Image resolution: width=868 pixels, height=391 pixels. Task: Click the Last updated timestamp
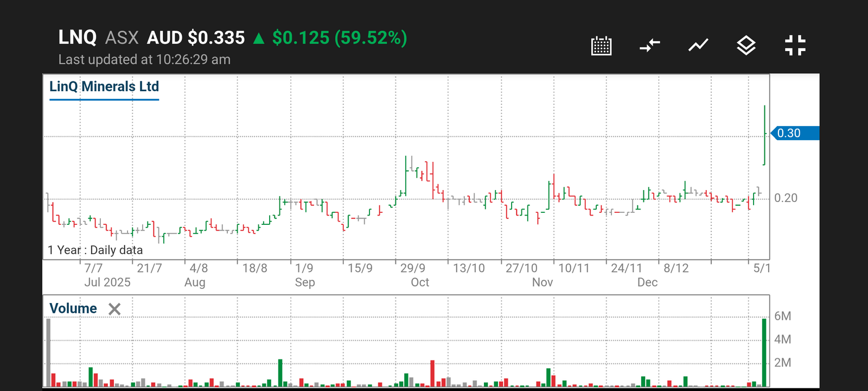coord(144,59)
